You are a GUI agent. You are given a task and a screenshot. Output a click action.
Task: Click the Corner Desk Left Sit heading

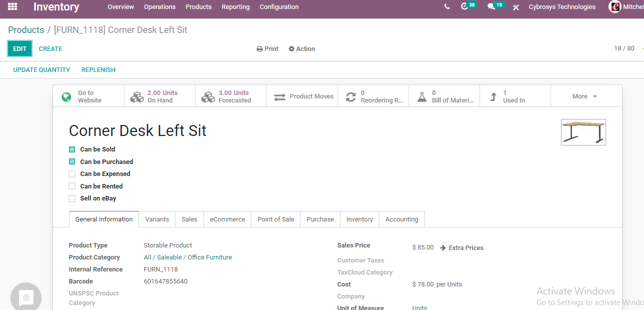click(137, 130)
